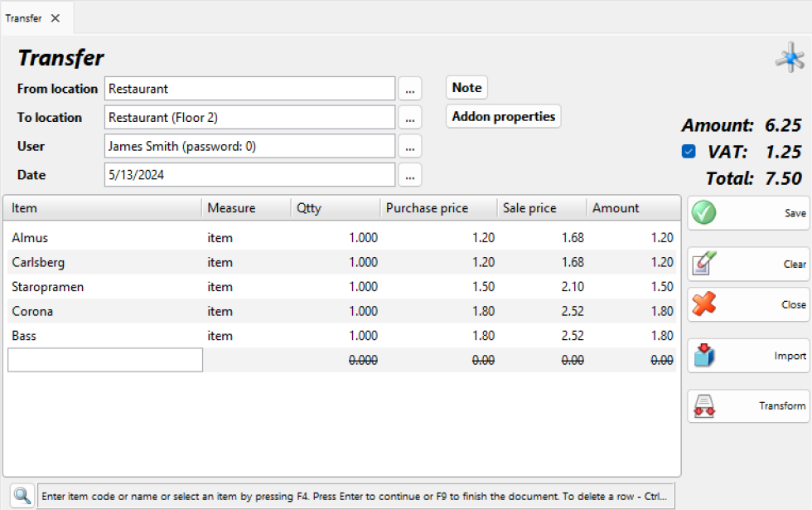812x510 pixels.
Task: Open Addon properties
Action: (504, 117)
